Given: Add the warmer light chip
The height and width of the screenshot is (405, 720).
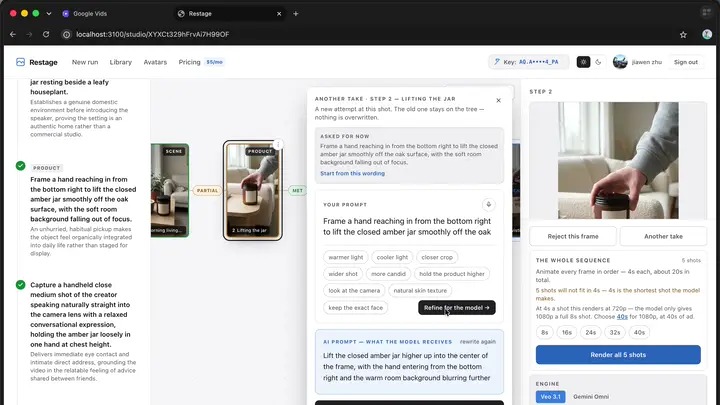Looking at the screenshot, I should [x=346, y=257].
